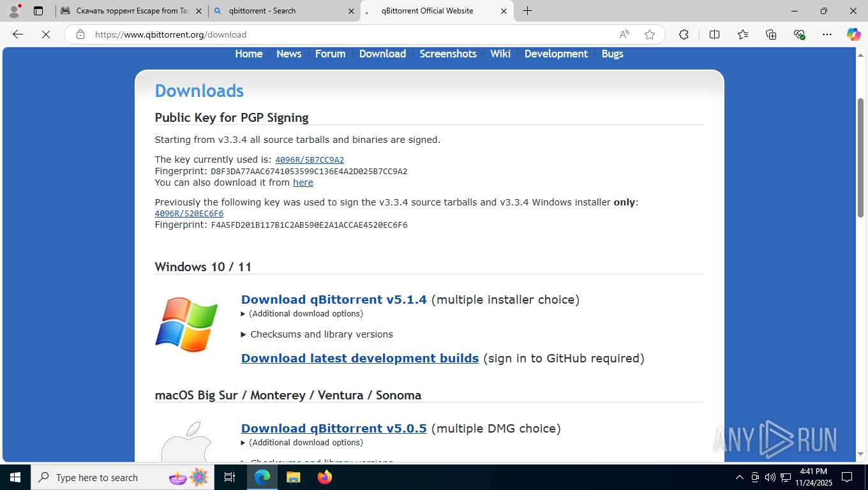Open the Favorites list icon

point(743,34)
